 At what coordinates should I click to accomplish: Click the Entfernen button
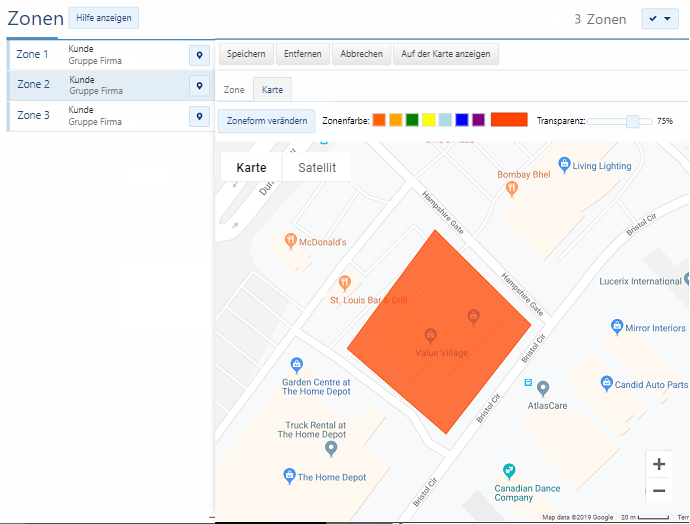(303, 54)
